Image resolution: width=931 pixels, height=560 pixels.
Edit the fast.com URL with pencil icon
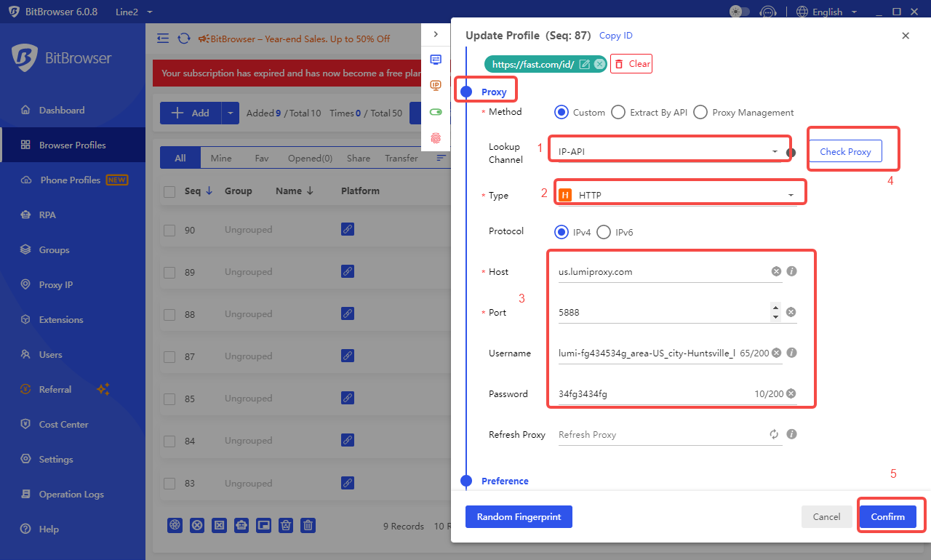(x=585, y=64)
